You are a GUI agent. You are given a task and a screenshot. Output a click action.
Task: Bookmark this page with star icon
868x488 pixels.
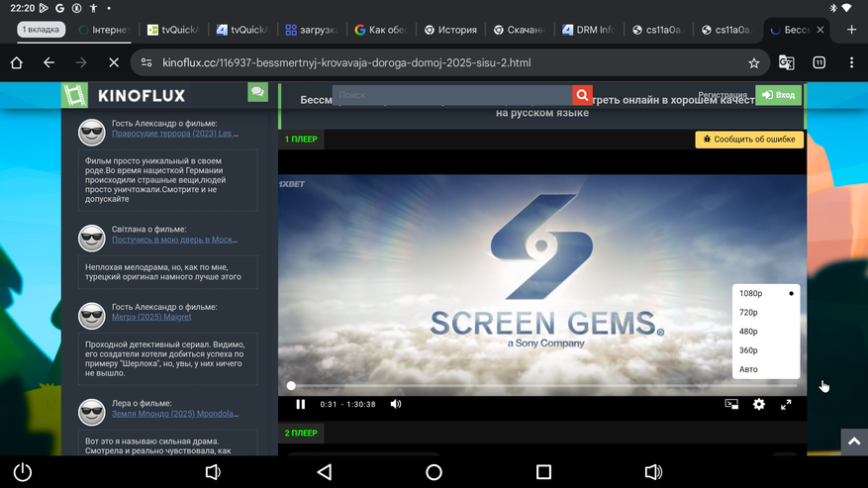point(754,63)
